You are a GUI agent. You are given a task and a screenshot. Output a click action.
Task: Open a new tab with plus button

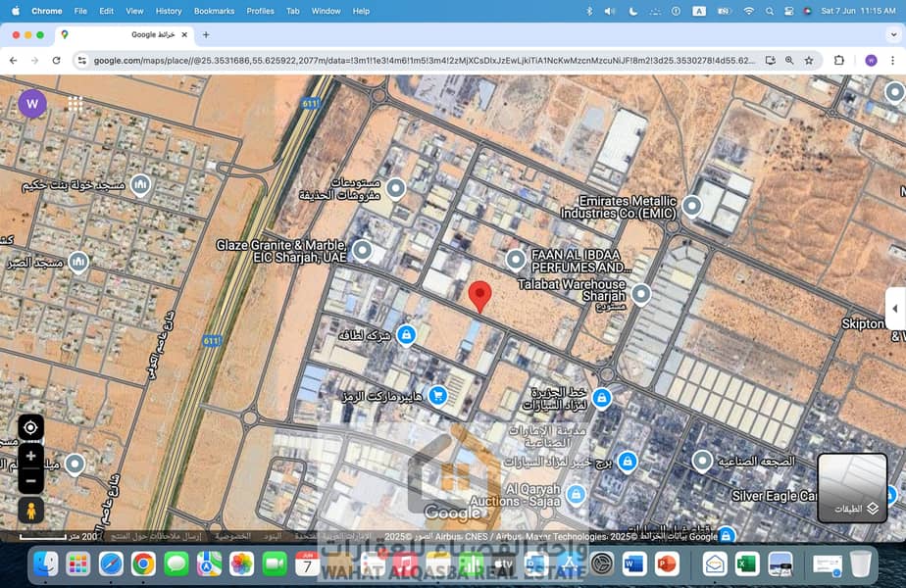point(206,34)
